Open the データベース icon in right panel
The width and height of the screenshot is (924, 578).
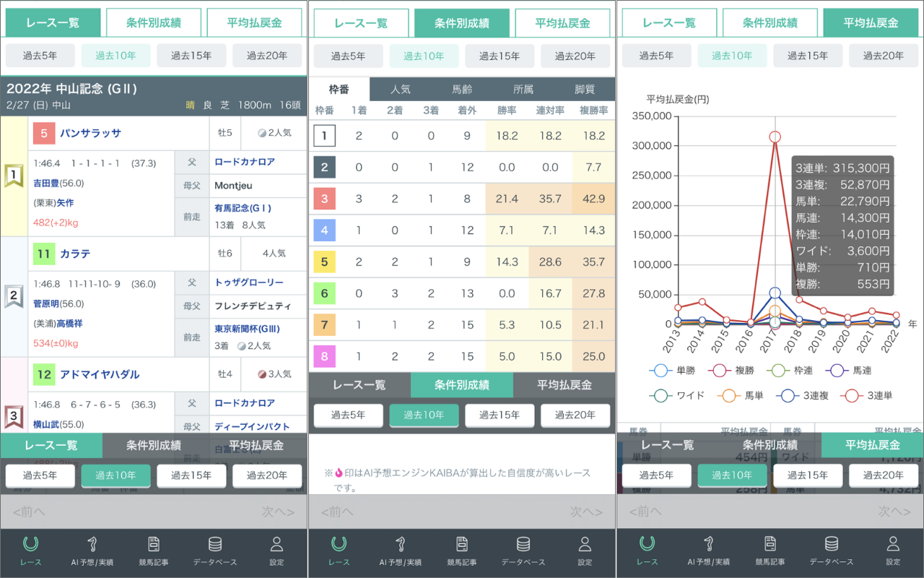(x=832, y=544)
